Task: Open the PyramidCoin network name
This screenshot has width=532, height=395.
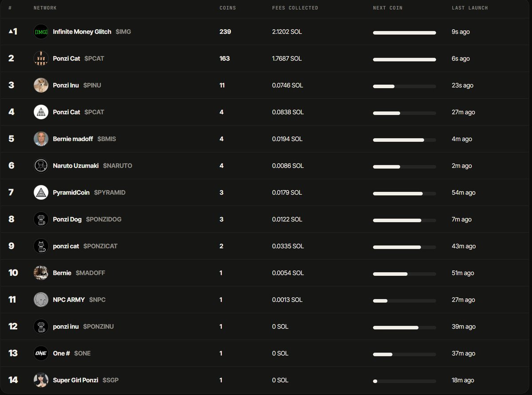Action: coord(71,192)
